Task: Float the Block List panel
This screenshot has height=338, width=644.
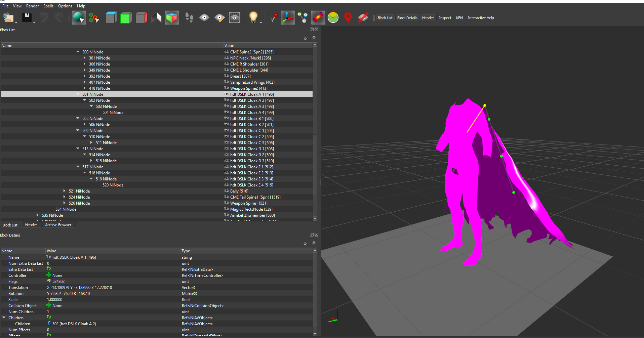Action: (x=312, y=30)
